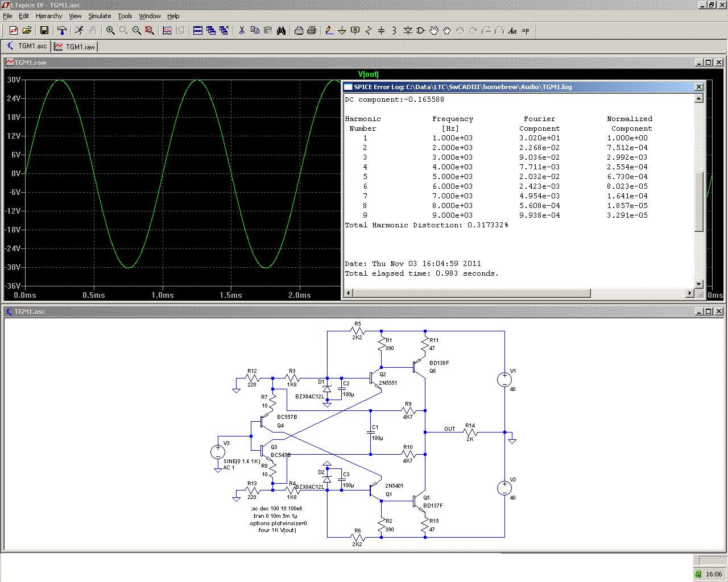Click the SPICE directive .op icon

point(526,31)
